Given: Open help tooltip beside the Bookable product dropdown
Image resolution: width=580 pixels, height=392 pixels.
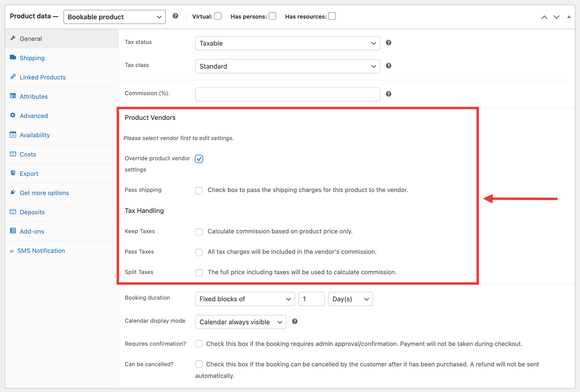Looking at the screenshot, I should [x=175, y=16].
